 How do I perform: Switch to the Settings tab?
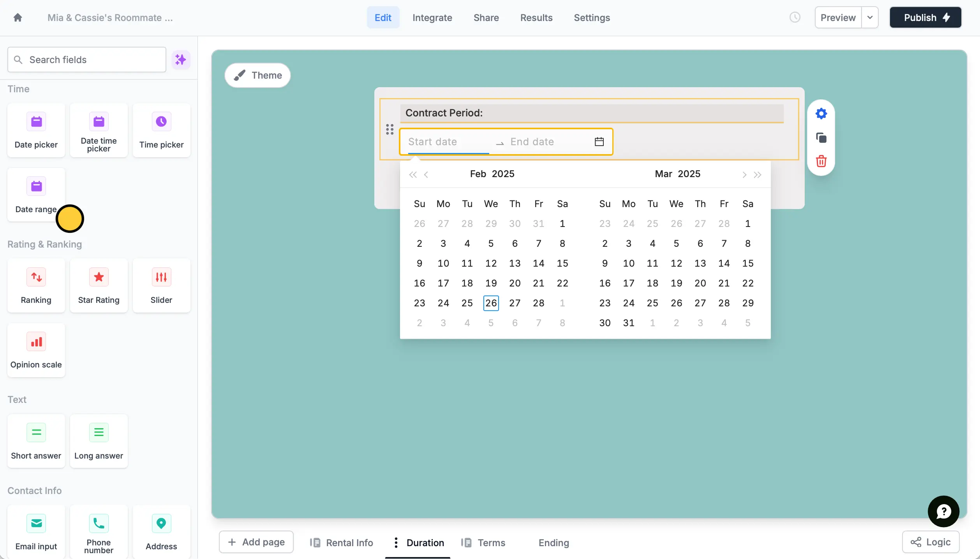click(592, 18)
